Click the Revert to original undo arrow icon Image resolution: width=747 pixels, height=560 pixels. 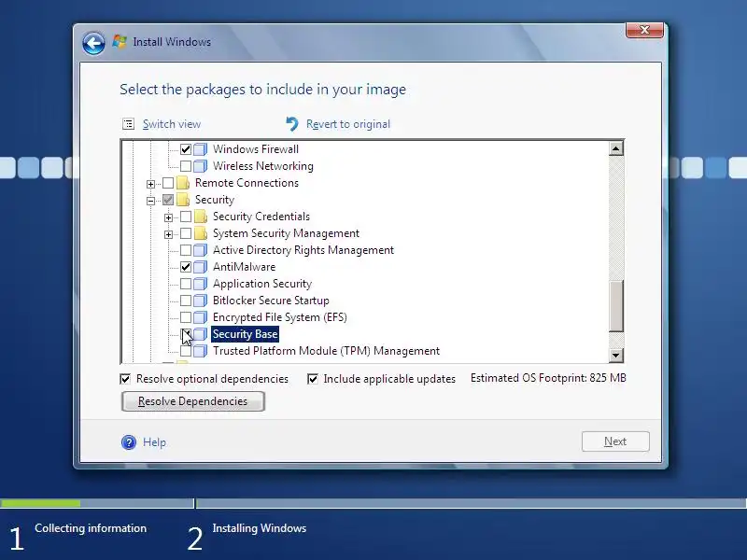tap(292, 124)
